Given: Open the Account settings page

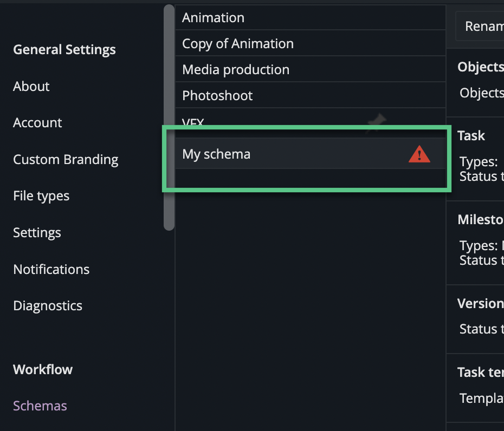Looking at the screenshot, I should (37, 122).
